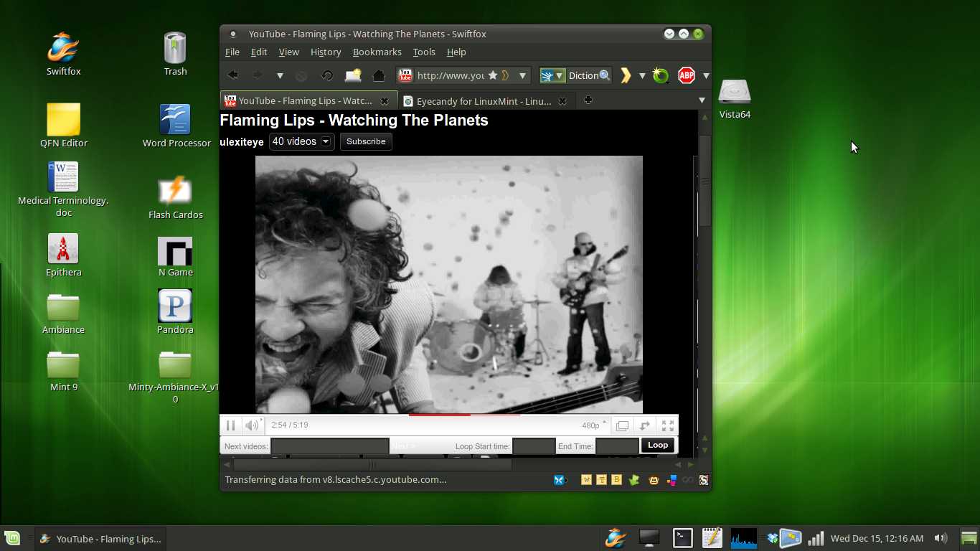Open the Edit menu
Image resolution: width=980 pixels, height=551 pixels.
click(x=259, y=52)
